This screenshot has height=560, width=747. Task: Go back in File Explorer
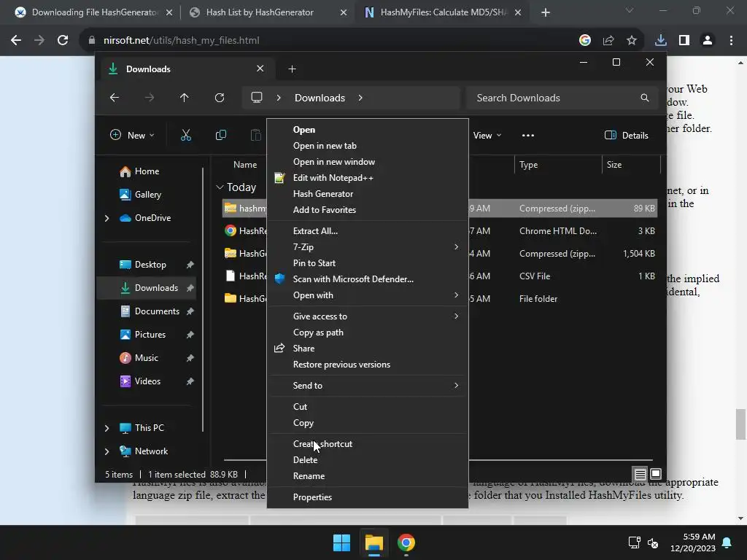point(115,98)
